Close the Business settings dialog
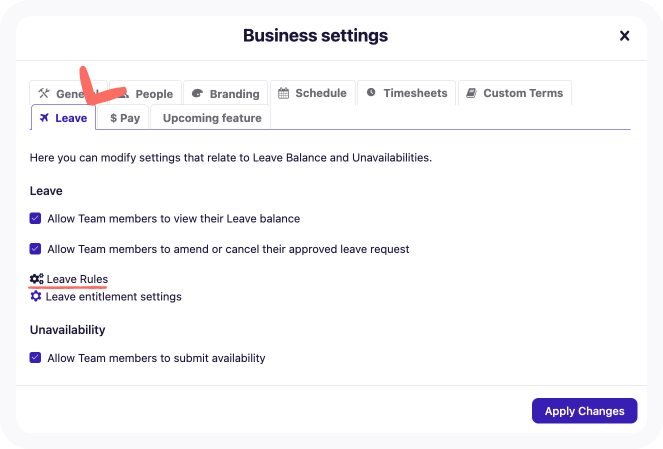 click(x=624, y=36)
